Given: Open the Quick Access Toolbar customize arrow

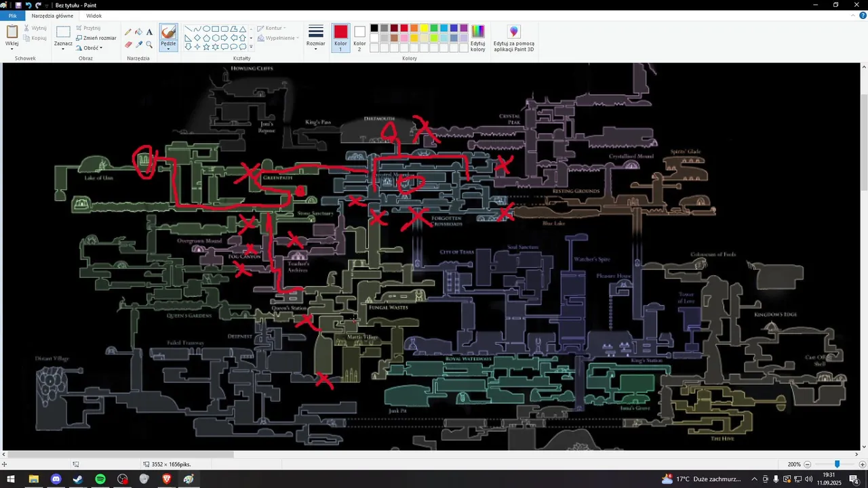Looking at the screenshot, I should pos(47,5).
